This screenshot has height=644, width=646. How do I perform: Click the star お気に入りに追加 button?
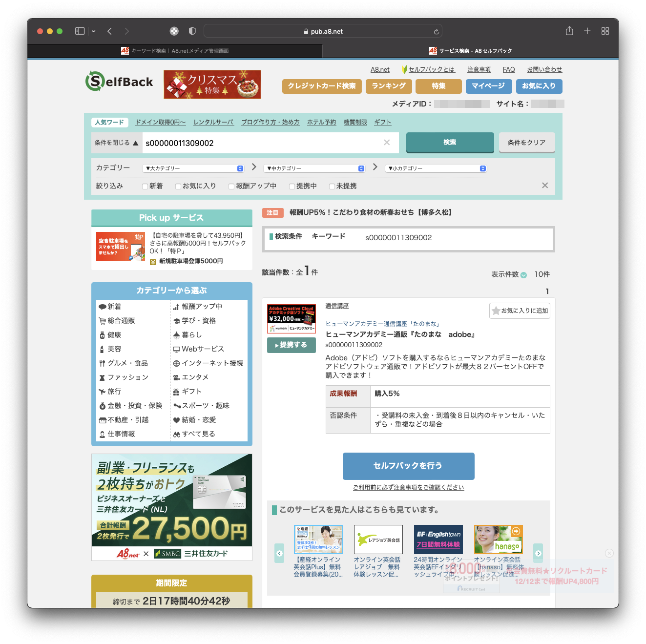coord(520,311)
